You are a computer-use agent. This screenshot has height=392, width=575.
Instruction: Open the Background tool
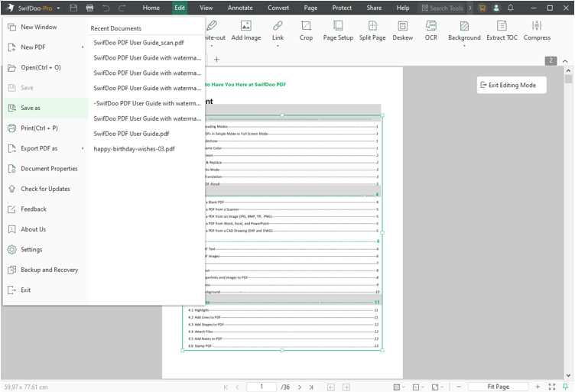pyautogui.click(x=464, y=31)
